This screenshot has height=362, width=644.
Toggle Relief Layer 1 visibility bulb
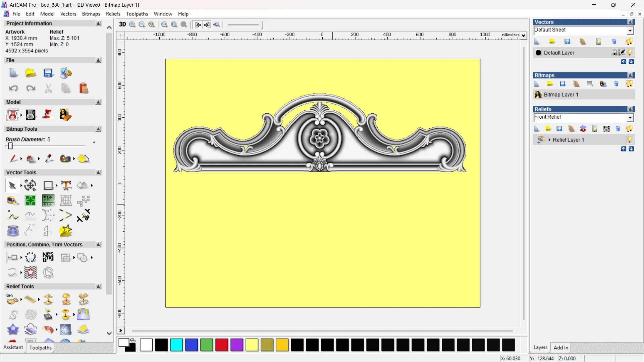pyautogui.click(x=629, y=139)
